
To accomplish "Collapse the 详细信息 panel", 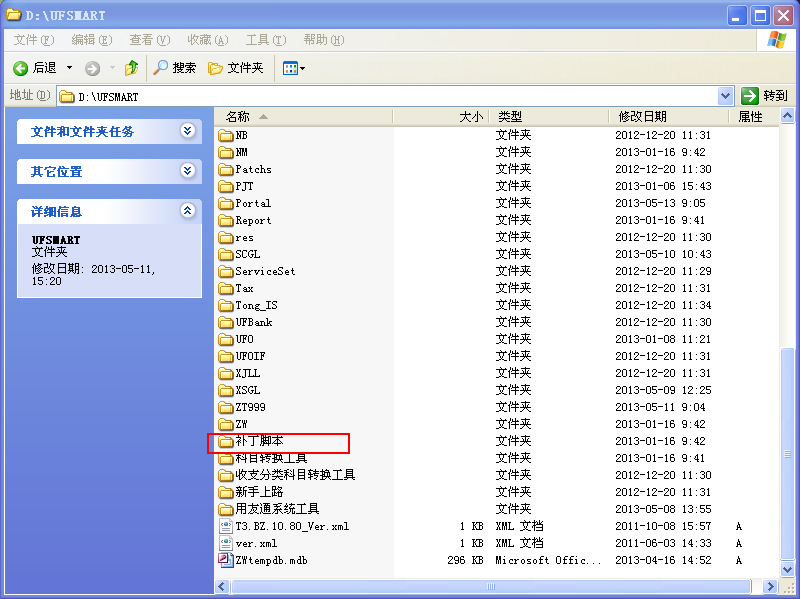I will (x=188, y=211).
